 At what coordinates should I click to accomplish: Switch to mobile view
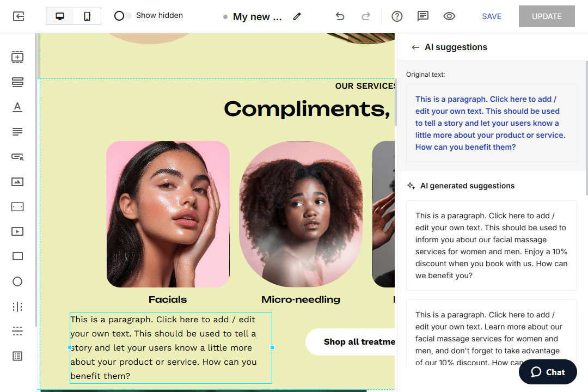(87, 16)
